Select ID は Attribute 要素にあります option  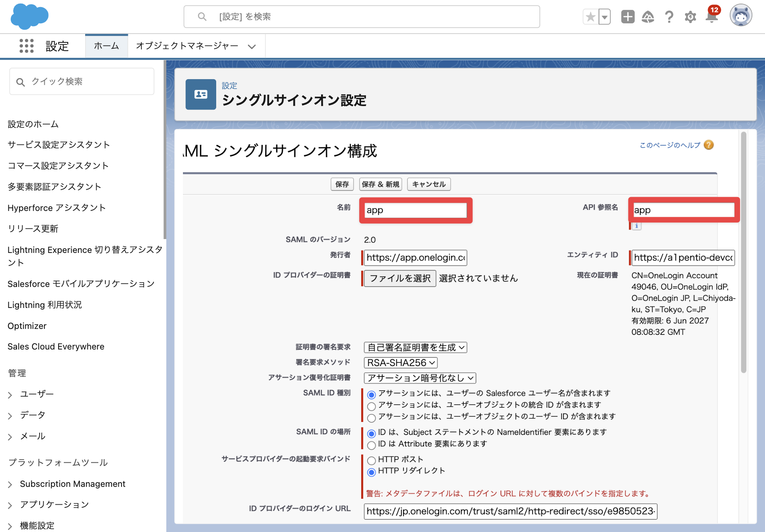(x=371, y=445)
